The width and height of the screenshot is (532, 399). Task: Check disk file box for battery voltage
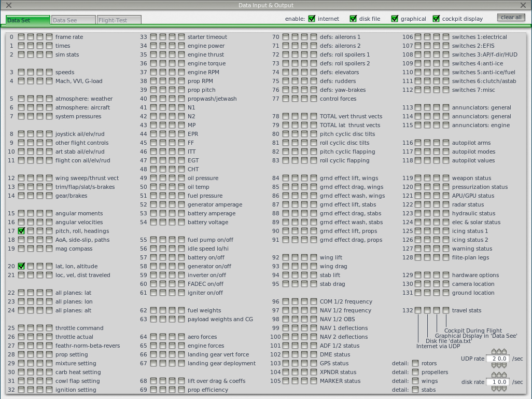[163, 222]
